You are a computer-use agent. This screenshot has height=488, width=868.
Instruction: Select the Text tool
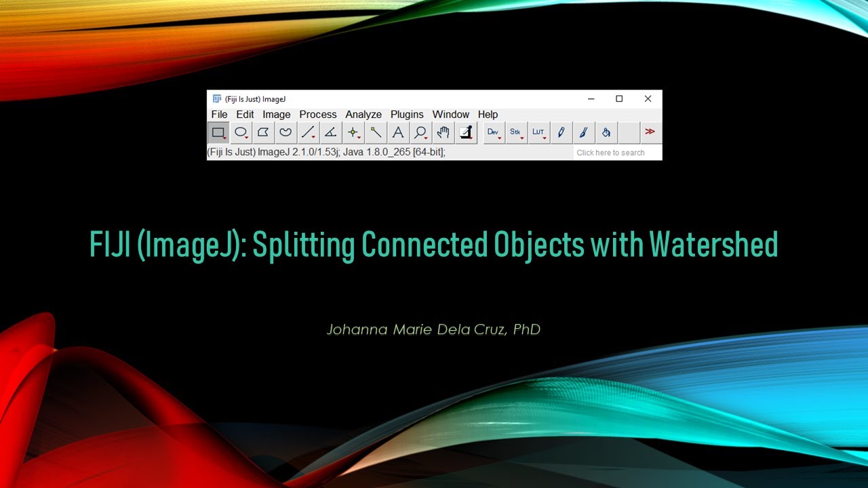pyautogui.click(x=398, y=132)
